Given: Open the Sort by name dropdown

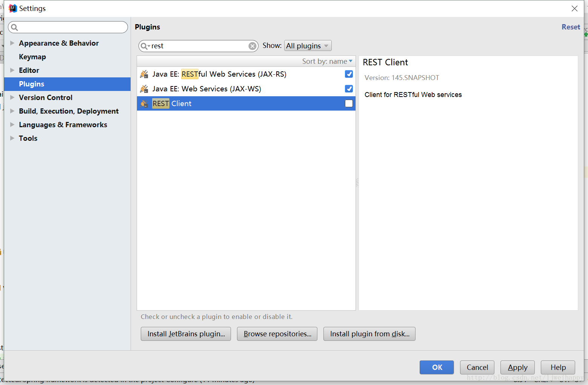Looking at the screenshot, I should click(327, 61).
